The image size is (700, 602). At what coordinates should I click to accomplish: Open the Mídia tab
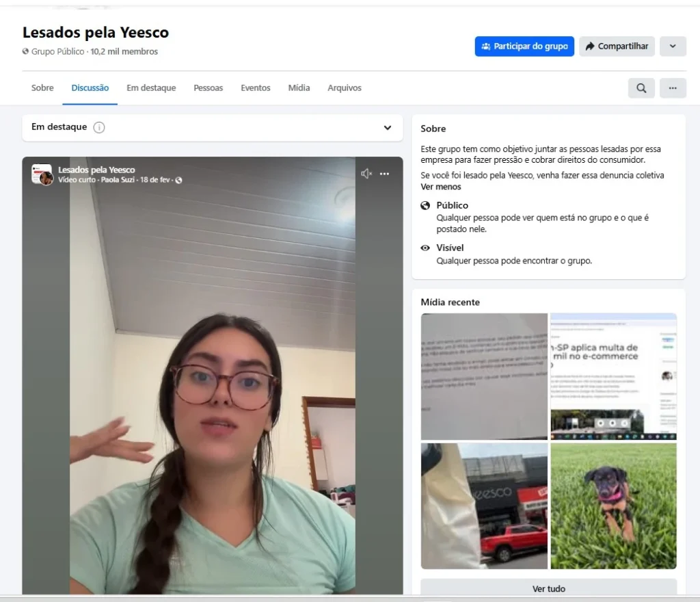click(299, 88)
